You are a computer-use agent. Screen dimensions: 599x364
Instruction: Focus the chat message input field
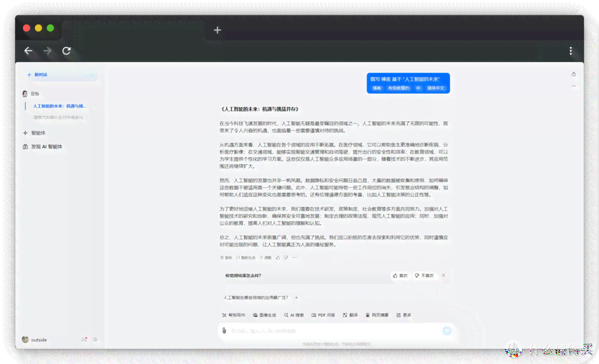334,331
